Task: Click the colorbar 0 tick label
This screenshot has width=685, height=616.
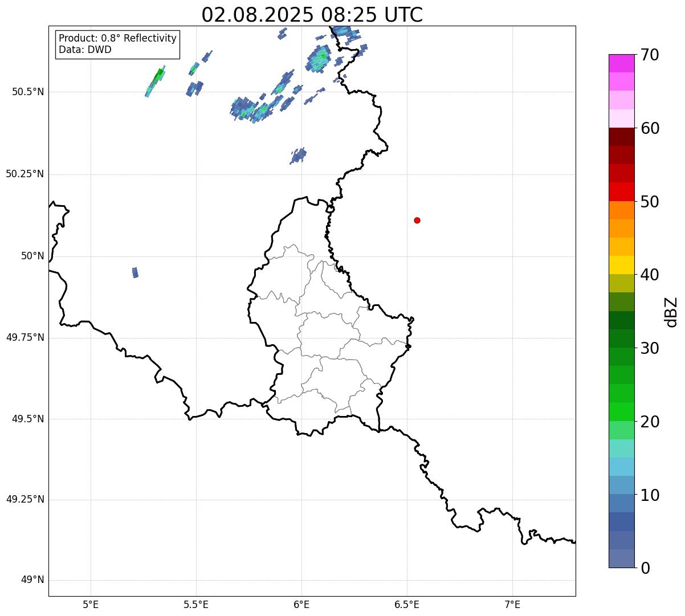Action: (645, 568)
